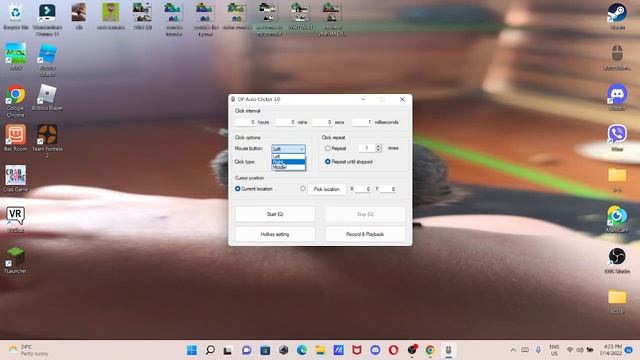Viewport: 640px width, 360px height.
Task: Select Repeat until stopped option
Action: (327, 162)
